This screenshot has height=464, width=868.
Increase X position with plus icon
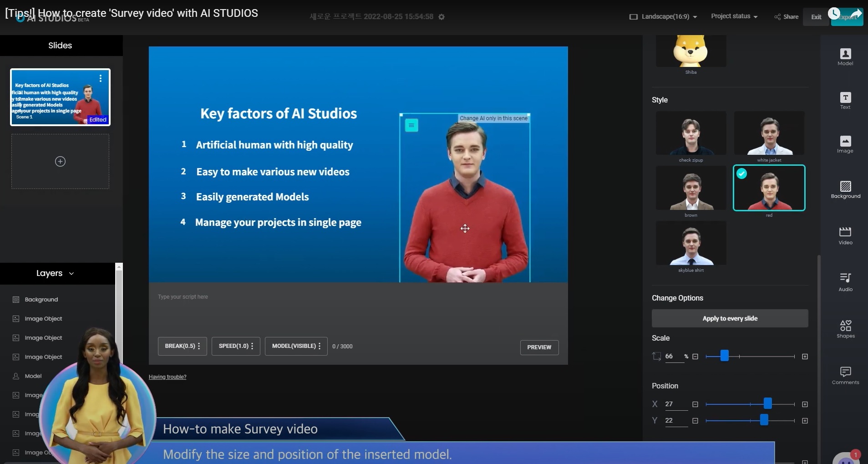click(x=805, y=404)
